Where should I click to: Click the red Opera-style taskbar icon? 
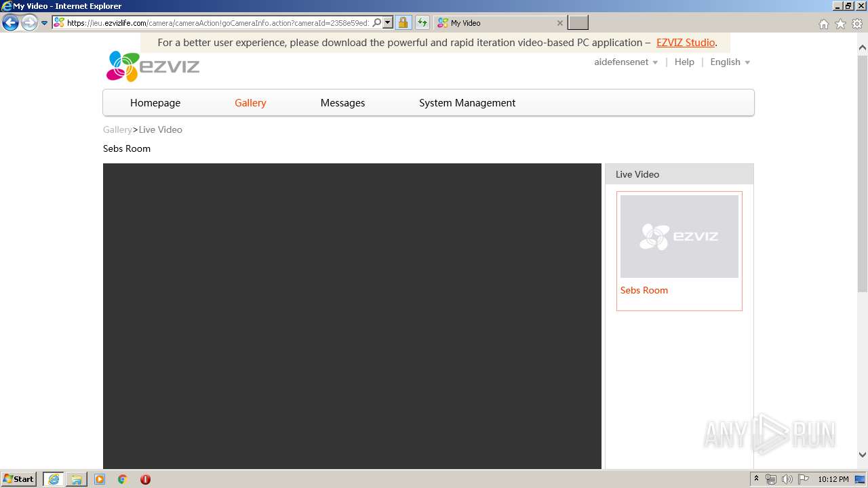point(145,479)
